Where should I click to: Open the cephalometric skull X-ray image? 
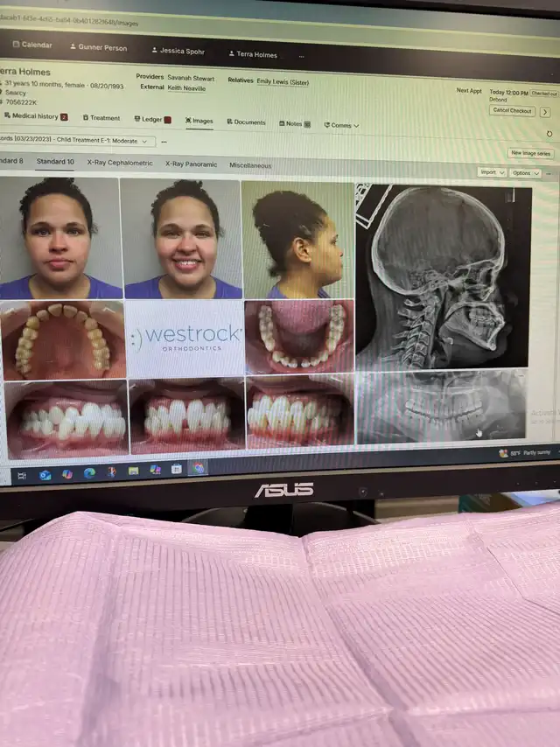442,276
